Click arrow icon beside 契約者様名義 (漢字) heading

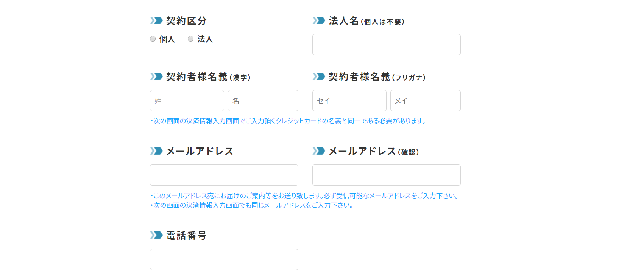click(x=156, y=76)
